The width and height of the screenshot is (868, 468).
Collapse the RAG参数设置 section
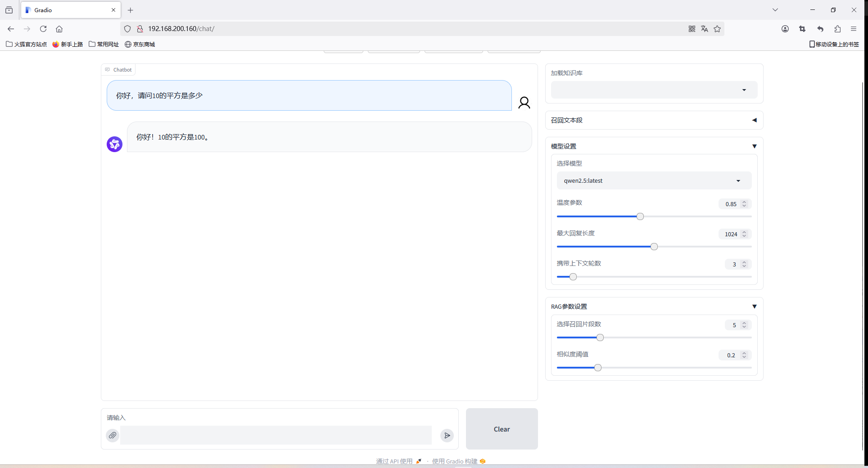coord(654,306)
